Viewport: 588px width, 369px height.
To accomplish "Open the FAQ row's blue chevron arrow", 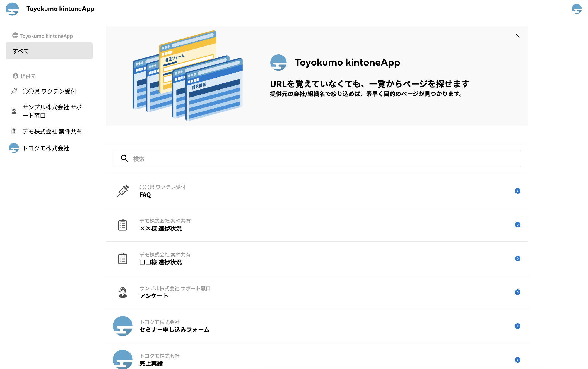I will pos(517,191).
